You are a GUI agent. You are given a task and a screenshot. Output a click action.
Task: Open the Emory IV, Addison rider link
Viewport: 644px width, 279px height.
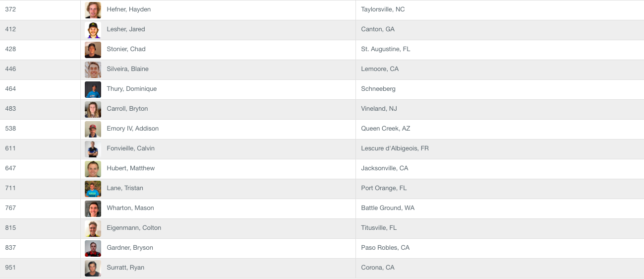[x=133, y=129]
